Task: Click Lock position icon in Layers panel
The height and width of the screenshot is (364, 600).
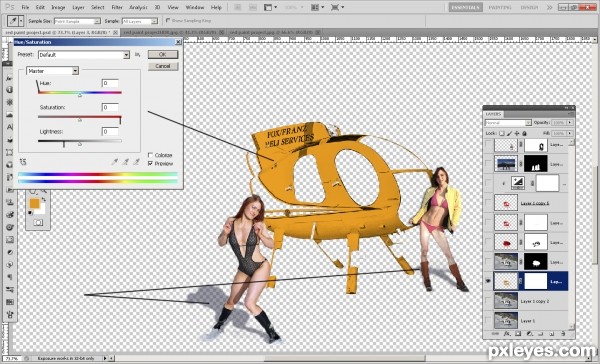Action: [x=517, y=133]
